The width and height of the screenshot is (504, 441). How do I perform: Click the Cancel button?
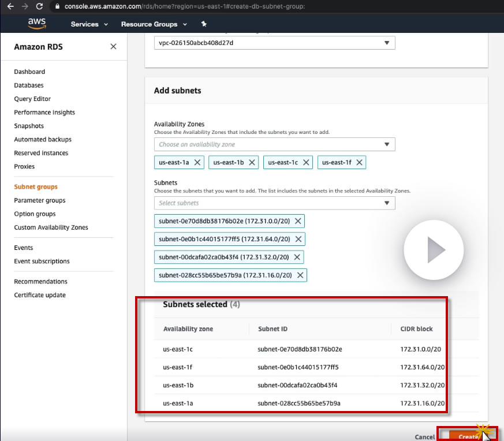(x=425, y=437)
